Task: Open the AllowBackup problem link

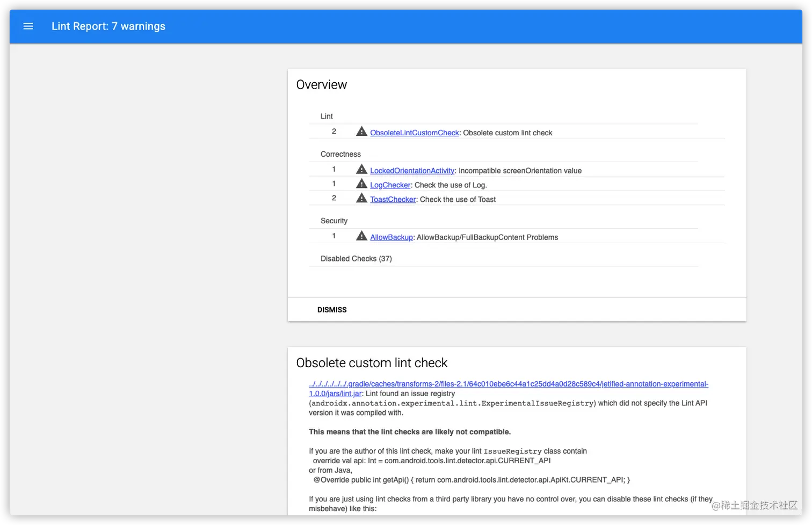Action: [391, 237]
